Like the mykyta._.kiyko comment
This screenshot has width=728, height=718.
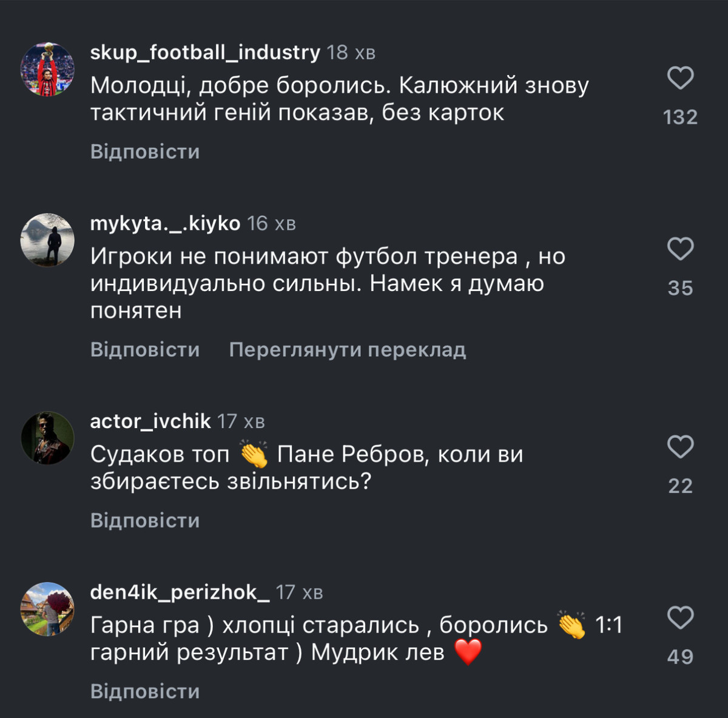coord(680,249)
